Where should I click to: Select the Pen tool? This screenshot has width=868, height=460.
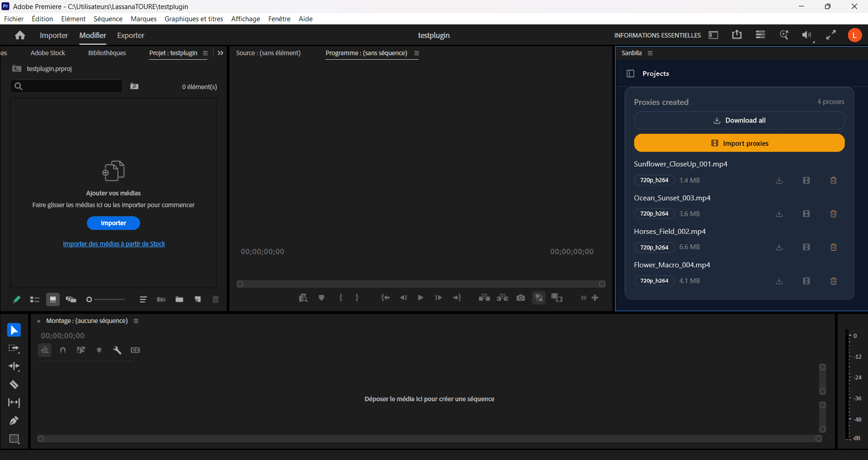tap(14, 421)
